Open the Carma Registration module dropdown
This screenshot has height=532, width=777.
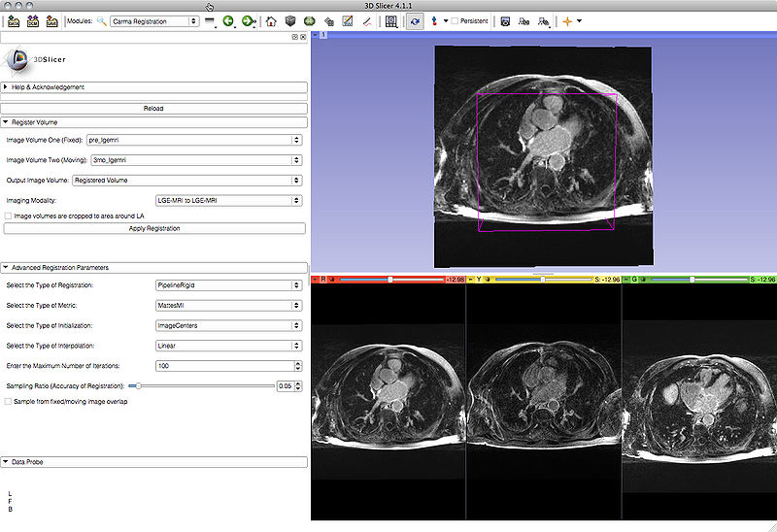[153, 20]
